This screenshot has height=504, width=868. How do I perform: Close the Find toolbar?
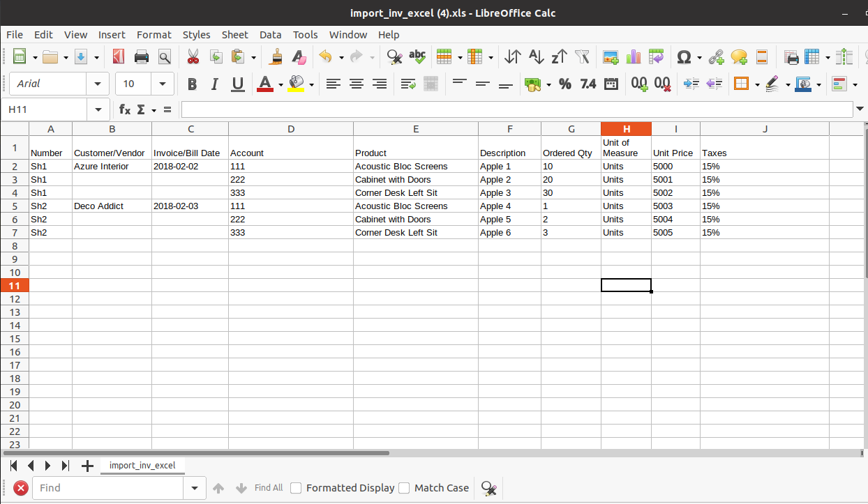(x=21, y=488)
